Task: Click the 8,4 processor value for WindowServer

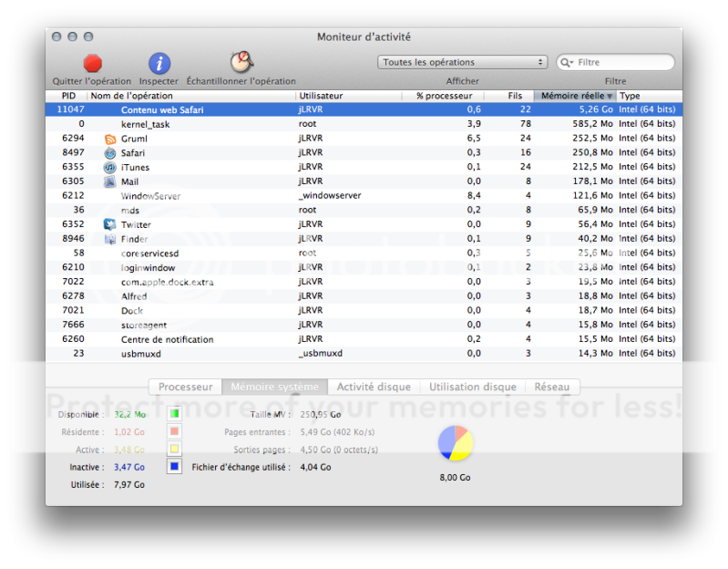Action: (474, 195)
